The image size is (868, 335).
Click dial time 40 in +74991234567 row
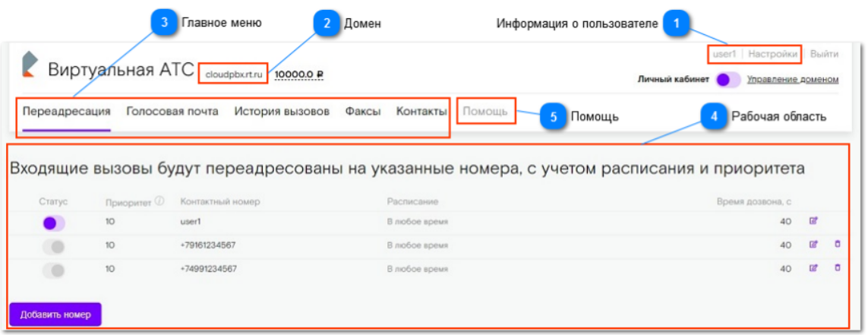pyautogui.click(x=785, y=269)
